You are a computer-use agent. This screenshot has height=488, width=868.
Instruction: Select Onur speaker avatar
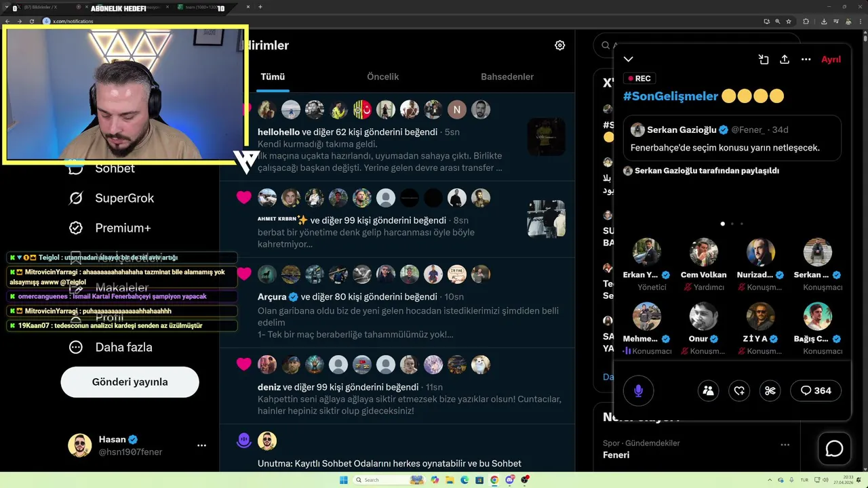(704, 317)
